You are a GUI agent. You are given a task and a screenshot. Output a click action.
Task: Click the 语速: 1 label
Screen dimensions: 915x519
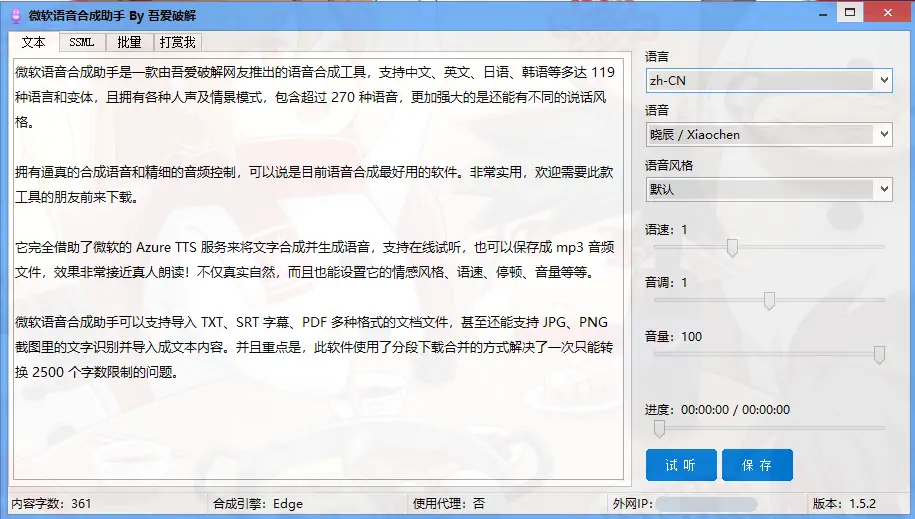[666, 229]
